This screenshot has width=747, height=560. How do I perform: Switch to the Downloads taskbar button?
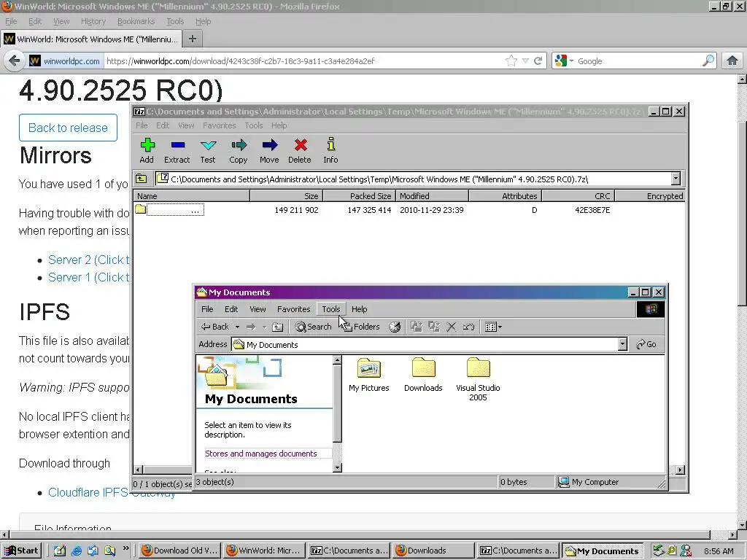(x=433, y=551)
